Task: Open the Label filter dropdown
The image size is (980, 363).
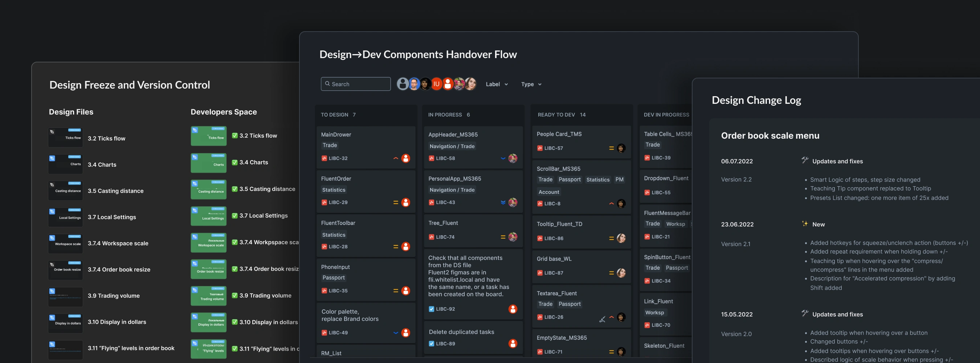Action: (497, 84)
